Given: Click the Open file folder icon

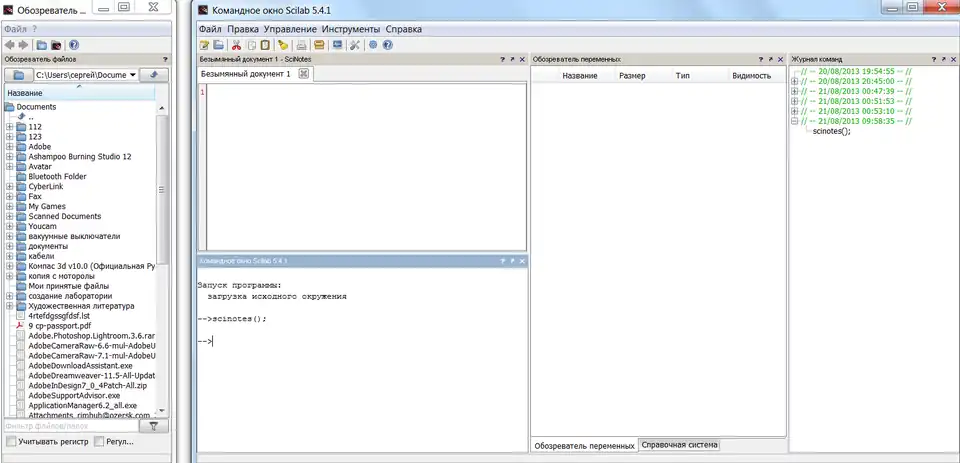Looking at the screenshot, I should coord(218,45).
